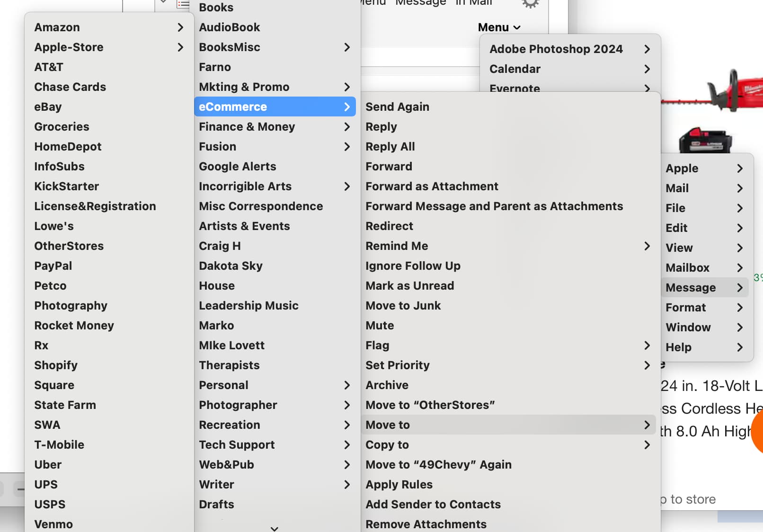This screenshot has height=532, width=763.
Task: Choose the Groceries mailbox
Action: (109, 127)
